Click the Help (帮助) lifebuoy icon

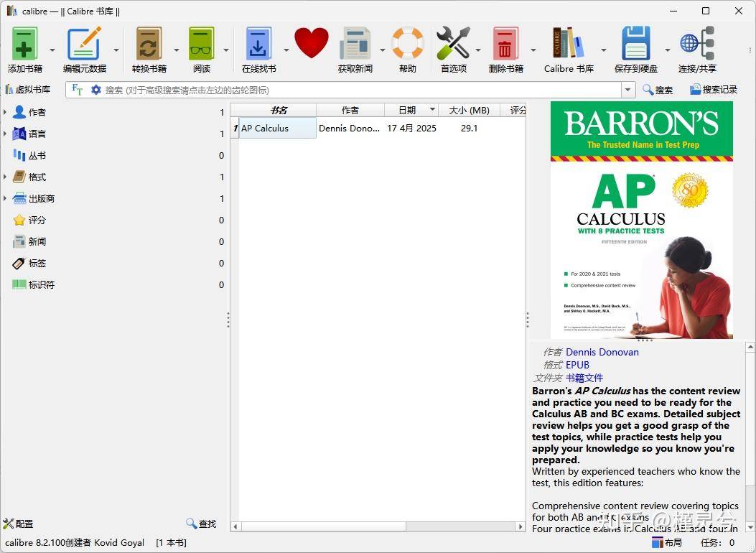407,43
